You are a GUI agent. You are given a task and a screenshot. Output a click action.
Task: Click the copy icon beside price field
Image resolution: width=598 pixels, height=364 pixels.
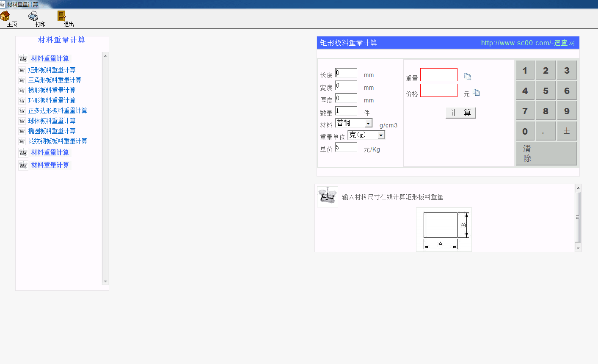(x=477, y=92)
